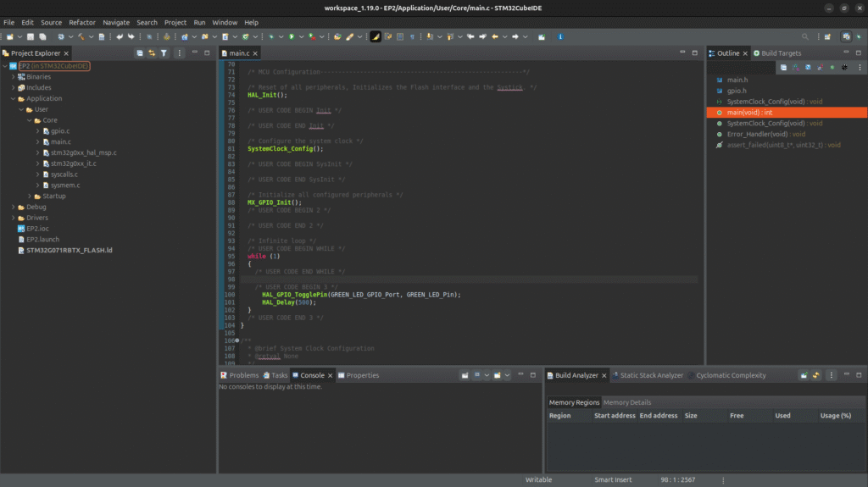
Task: Select Error_Handler(void) in the Outline
Action: tap(757, 134)
